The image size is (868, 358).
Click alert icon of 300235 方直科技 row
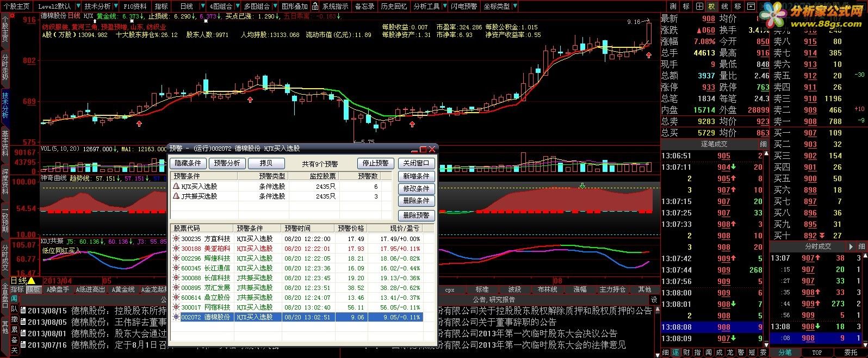point(176,238)
